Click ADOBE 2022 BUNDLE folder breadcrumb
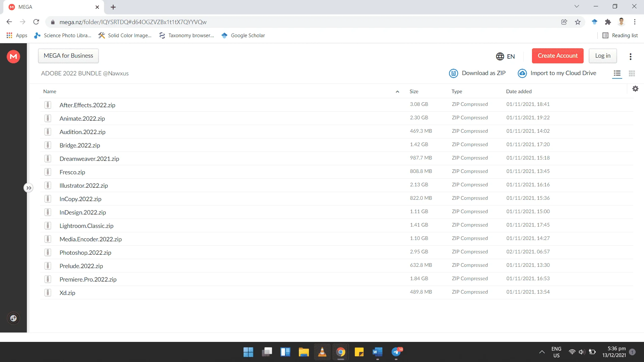This screenshot has width=644, height=362. coord(85,73)
